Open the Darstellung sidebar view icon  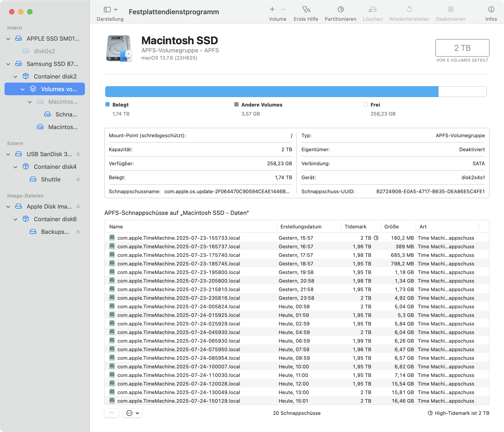[107, 9]
